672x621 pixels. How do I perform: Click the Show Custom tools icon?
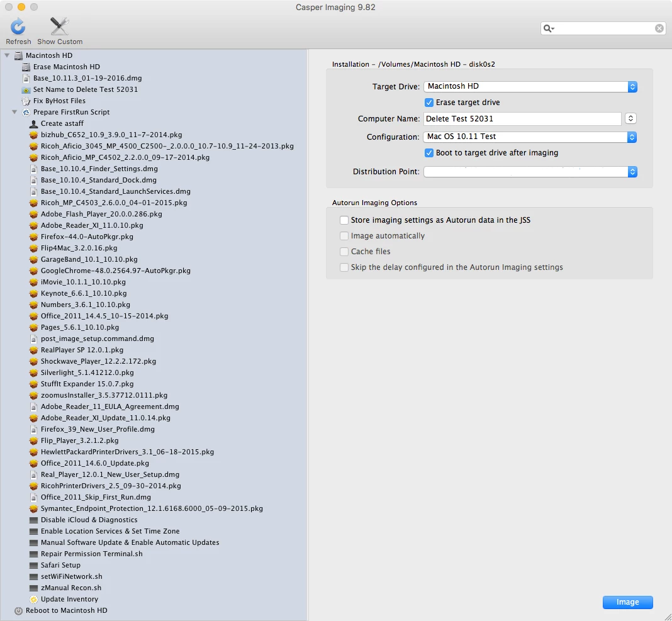pyautogui.click(x=59, y=26)
